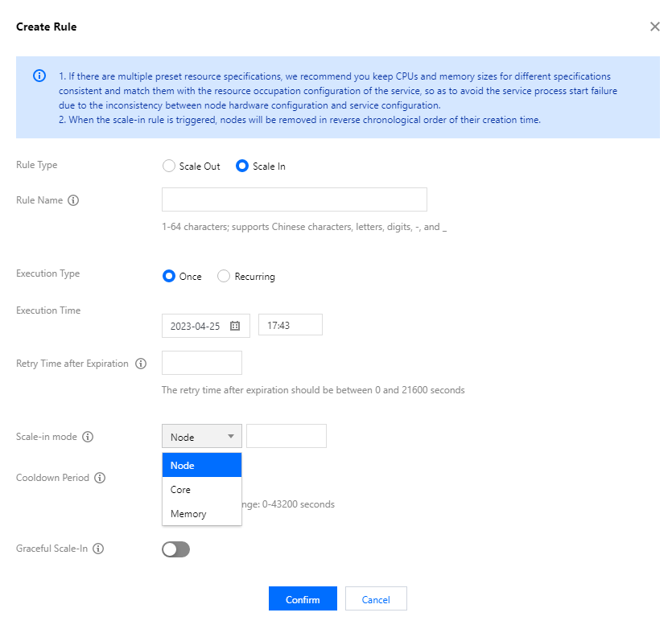Click the blue info icon in the notice banner
672x629 pixels.
pos(39,76)
